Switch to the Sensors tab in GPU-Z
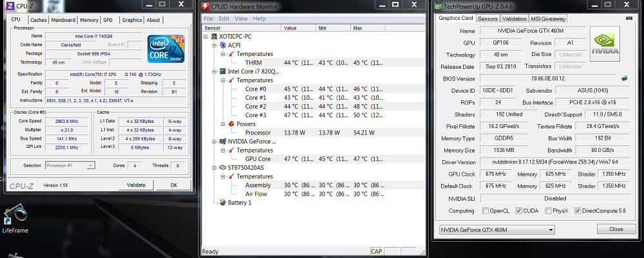This screenshot has height=258, width=644. (488, 19)
